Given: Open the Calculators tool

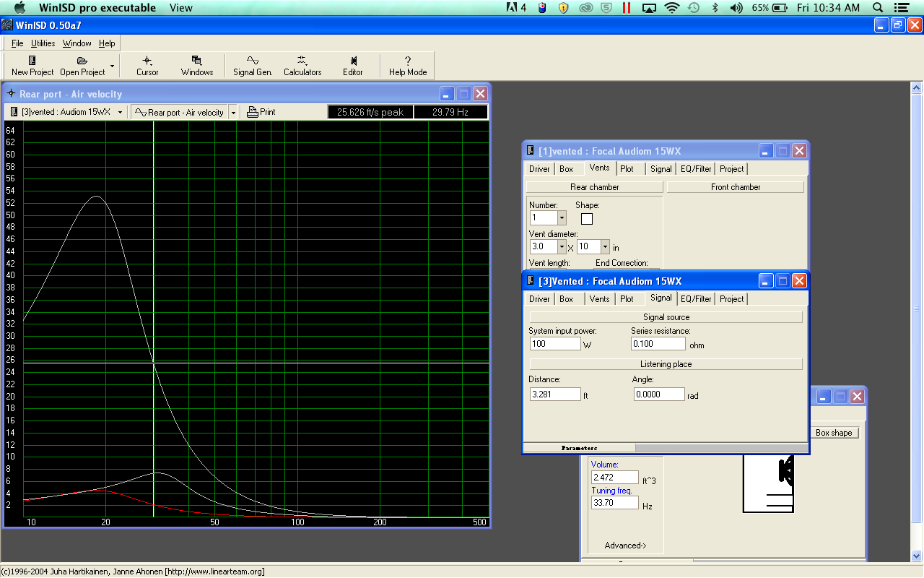Looking at the screenshot, I should 302,65.
